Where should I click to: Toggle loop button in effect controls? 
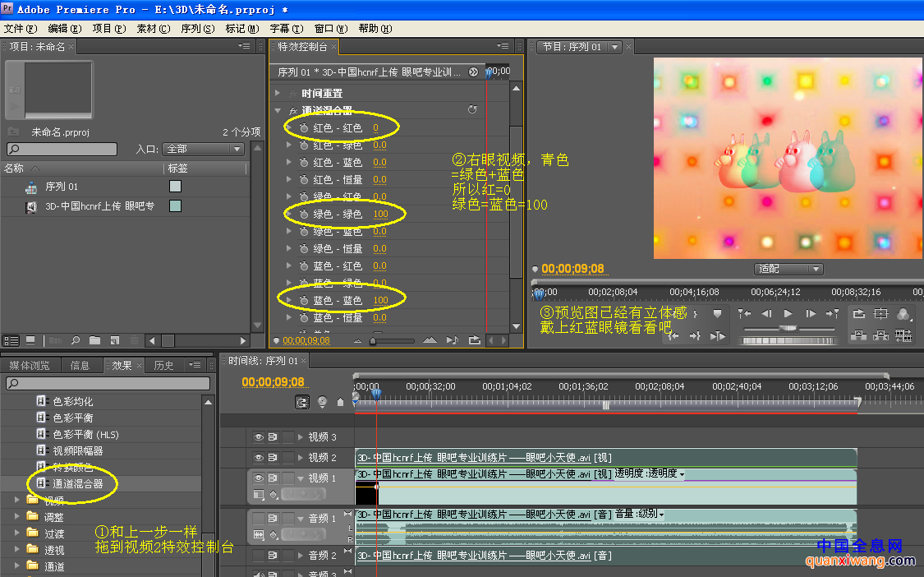tap(475, 340)
